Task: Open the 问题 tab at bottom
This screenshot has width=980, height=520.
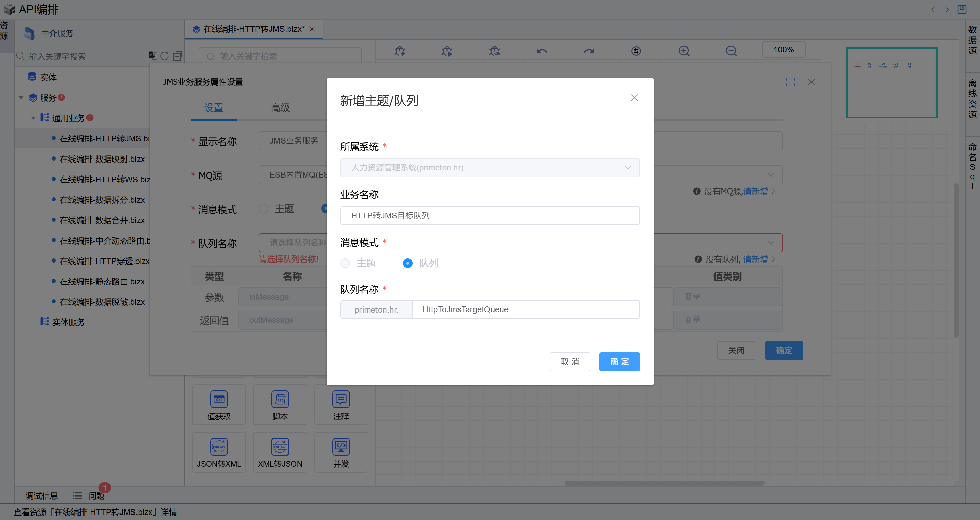Action: coord(96,495)
